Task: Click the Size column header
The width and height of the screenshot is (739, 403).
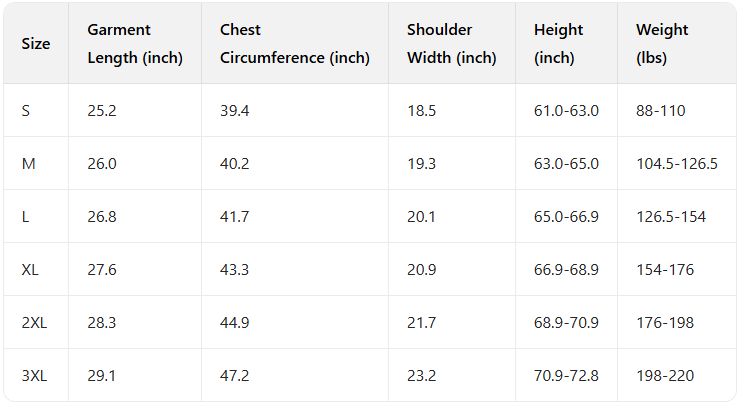Action: click(35, 44)
